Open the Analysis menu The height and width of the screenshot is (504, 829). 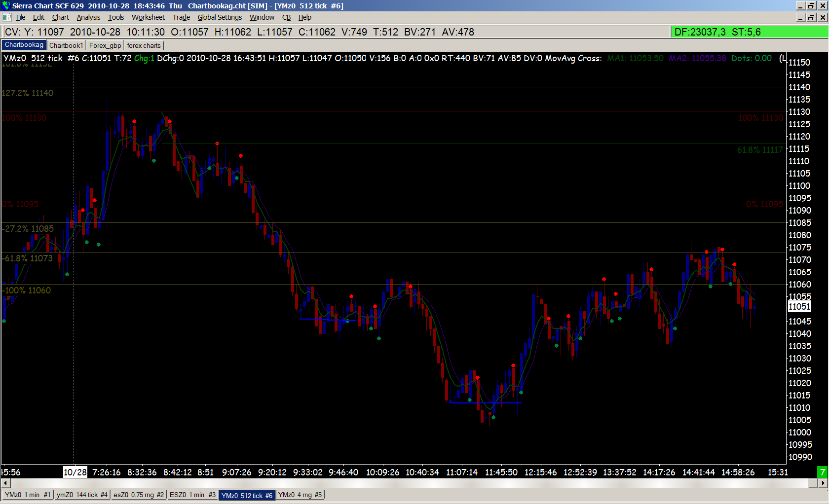point(88,17)
